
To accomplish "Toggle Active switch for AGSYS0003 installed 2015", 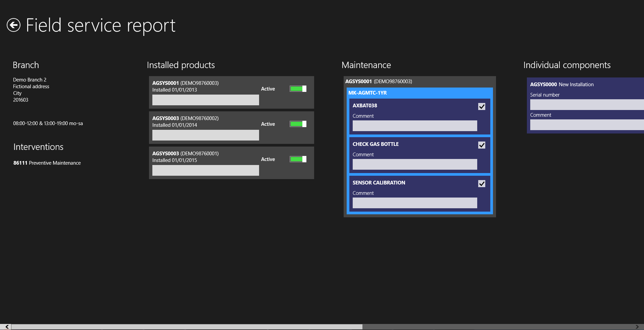I will click(x=298, y=159).
